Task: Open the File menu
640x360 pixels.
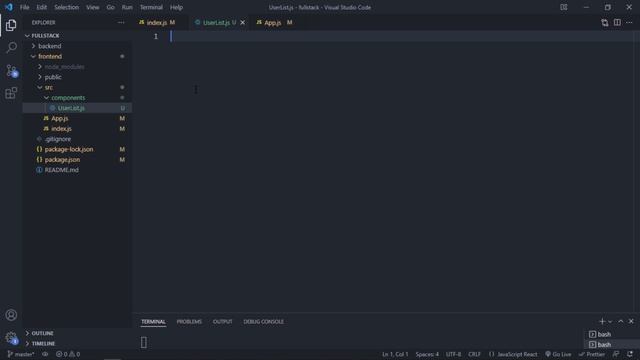Action: pos(24,7)
